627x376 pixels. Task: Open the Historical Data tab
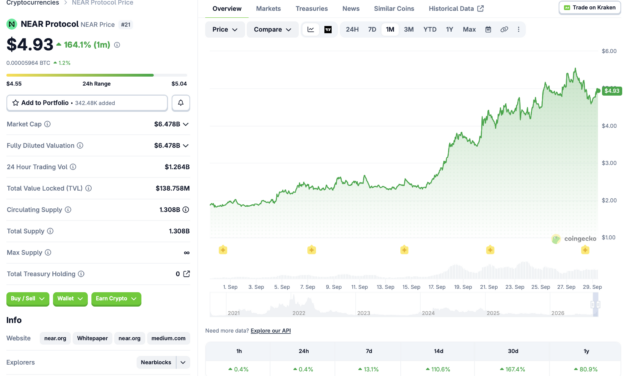click(x=456, y=9)
